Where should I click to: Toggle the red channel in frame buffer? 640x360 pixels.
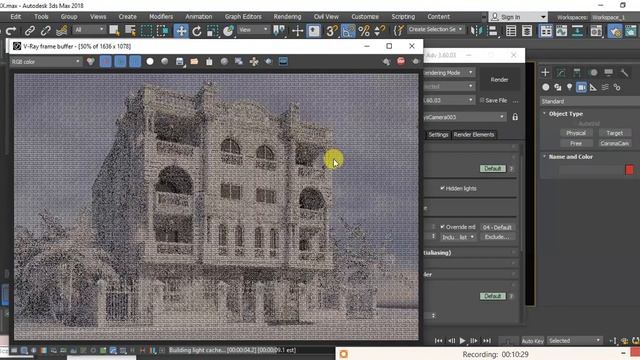(105, 62)
